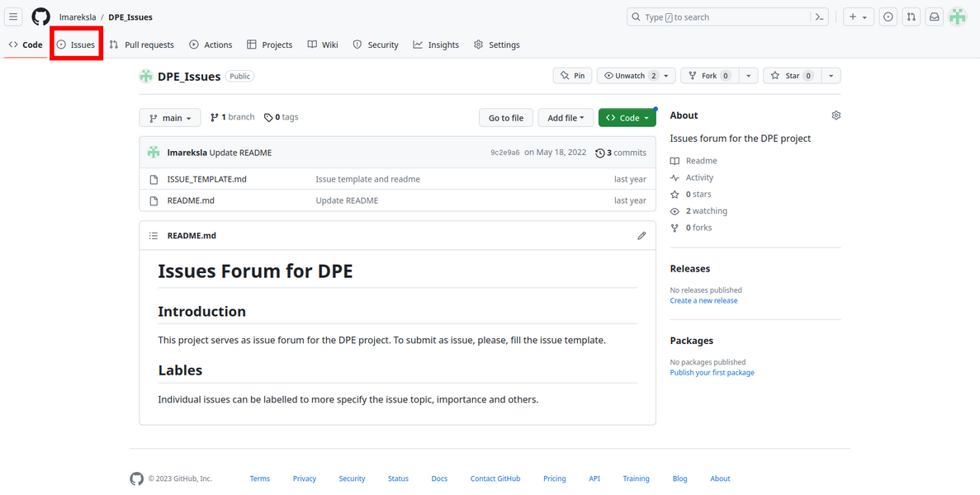The height and width of the screenshot is (495, 980).
Task: Open the pull requests icon in the header
Action: tap(911, 16)
